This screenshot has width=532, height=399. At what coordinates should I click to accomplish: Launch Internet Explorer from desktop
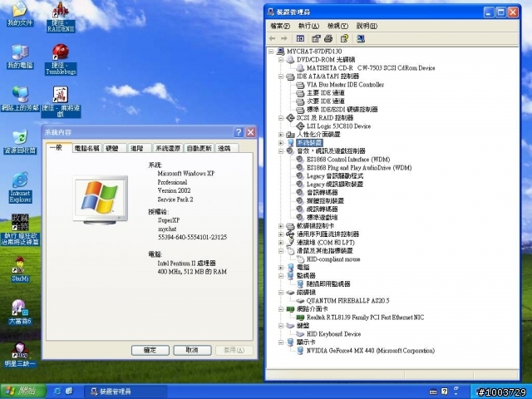pos(20,188)
